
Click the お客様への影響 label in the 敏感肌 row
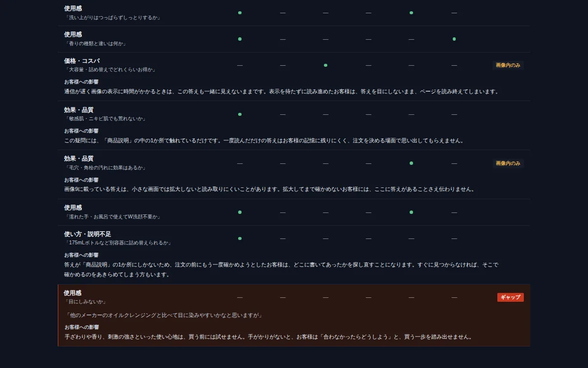(x=81, y=131)
